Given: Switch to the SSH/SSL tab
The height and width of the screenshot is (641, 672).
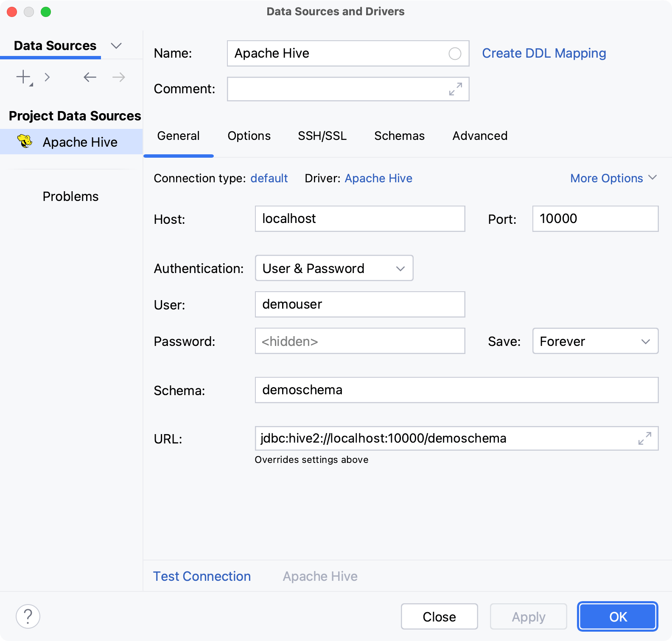Looking at the screenshot, I should coord(322,136).
